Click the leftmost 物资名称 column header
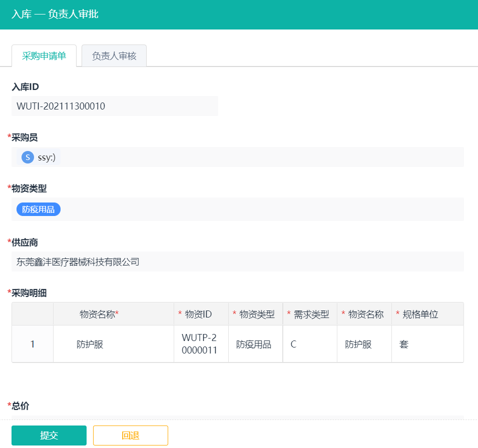 (x=99, y=314)
